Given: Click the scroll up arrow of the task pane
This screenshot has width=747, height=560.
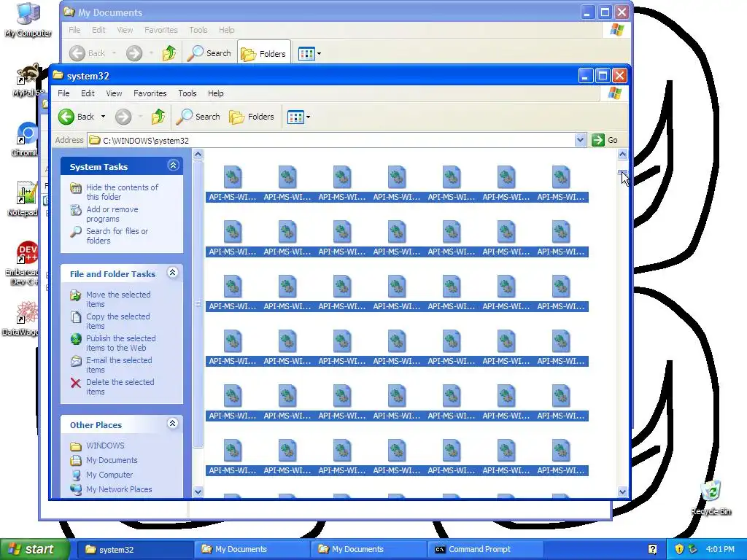Looking at the screenshot, I should [x=198, y=155].
